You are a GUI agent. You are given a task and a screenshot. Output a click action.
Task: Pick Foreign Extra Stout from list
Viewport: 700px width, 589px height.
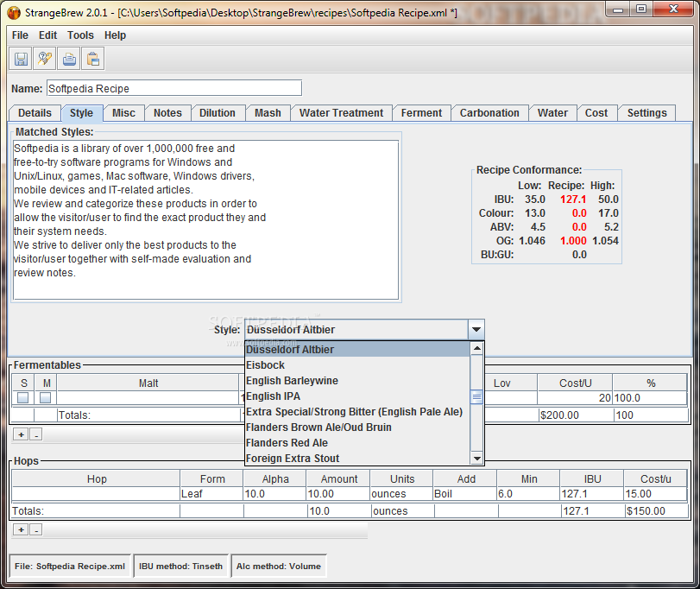tap(357, 459)
